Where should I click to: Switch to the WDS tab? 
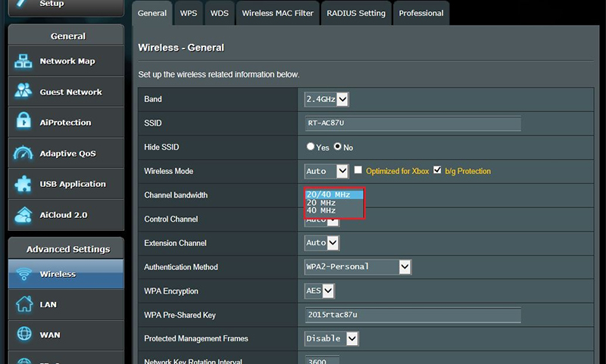point(219,13)
